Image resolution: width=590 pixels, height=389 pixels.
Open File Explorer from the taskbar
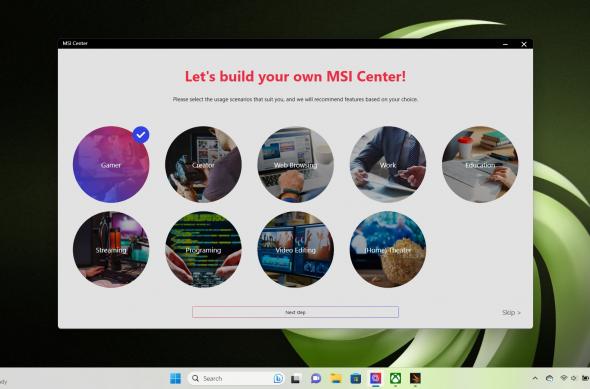(336, 378)
